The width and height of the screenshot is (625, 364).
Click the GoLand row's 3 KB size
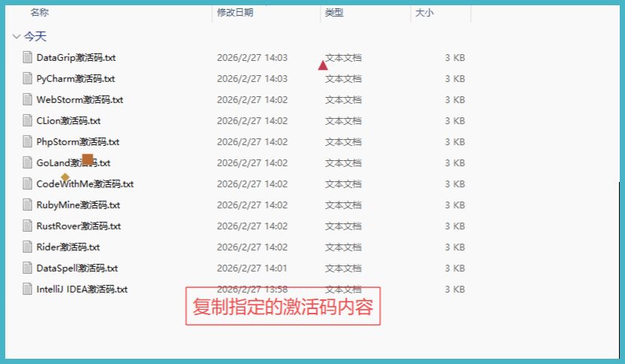pos(455,163)
